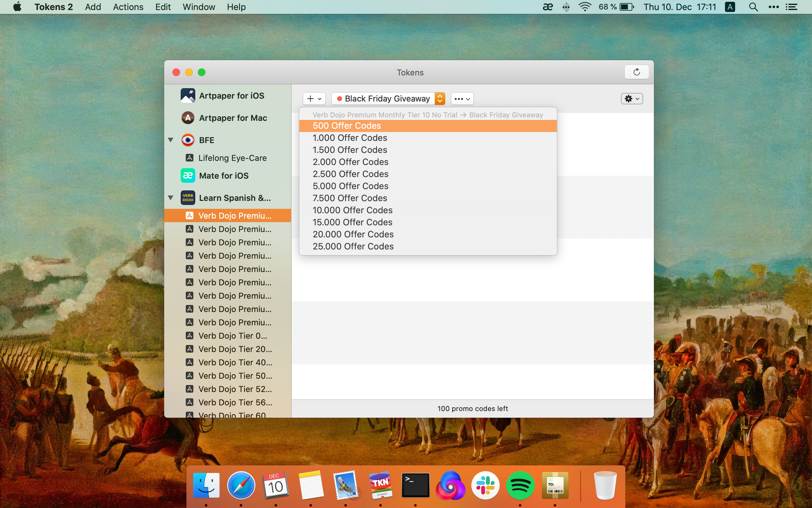Click the Learn Spanish sidebar group icon
This screenshot has width=812, height=508.
click(x=187, y=198)
